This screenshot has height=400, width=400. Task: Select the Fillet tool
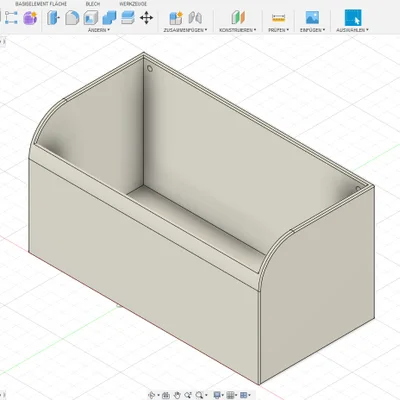point(72,17)
